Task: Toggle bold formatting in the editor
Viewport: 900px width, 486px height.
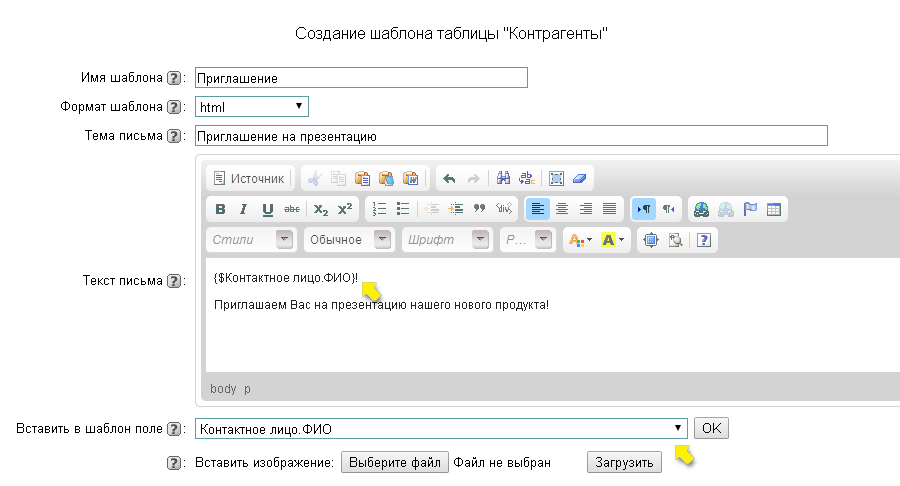Action: 220,210
